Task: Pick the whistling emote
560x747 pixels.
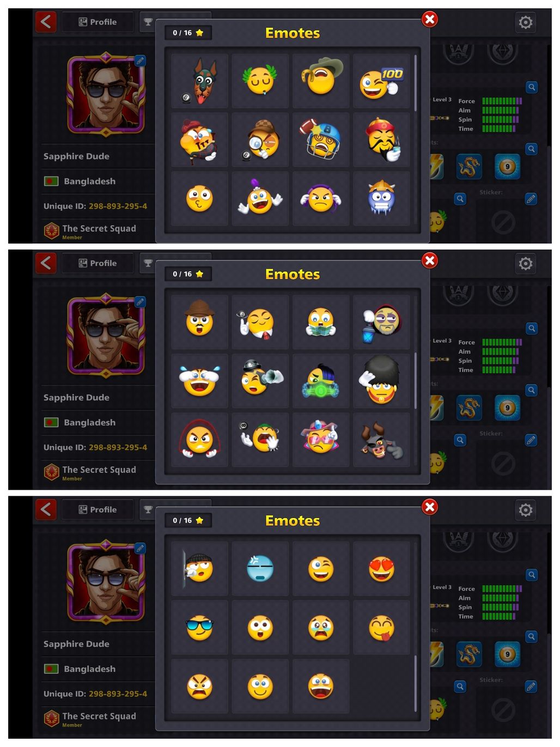Action: [199, 199]
